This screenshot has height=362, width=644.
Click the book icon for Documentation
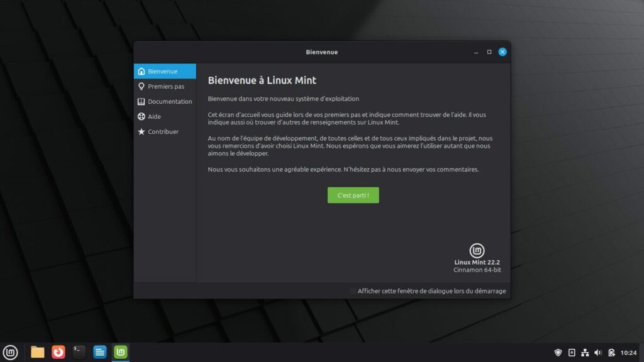[142, 101]
